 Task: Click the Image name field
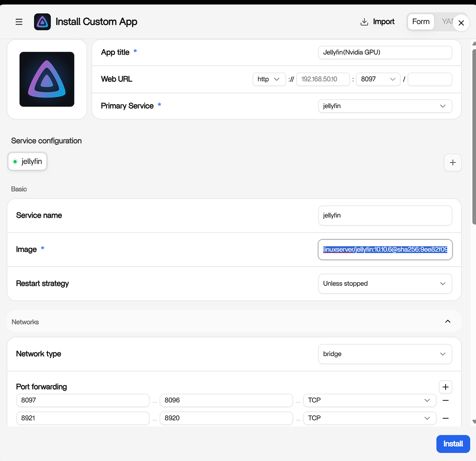click(385, 250)
